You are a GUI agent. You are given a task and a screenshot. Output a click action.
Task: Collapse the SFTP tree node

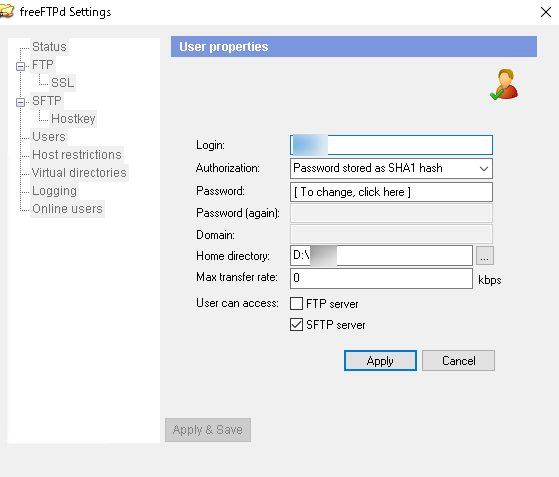[x=20, y=102]
